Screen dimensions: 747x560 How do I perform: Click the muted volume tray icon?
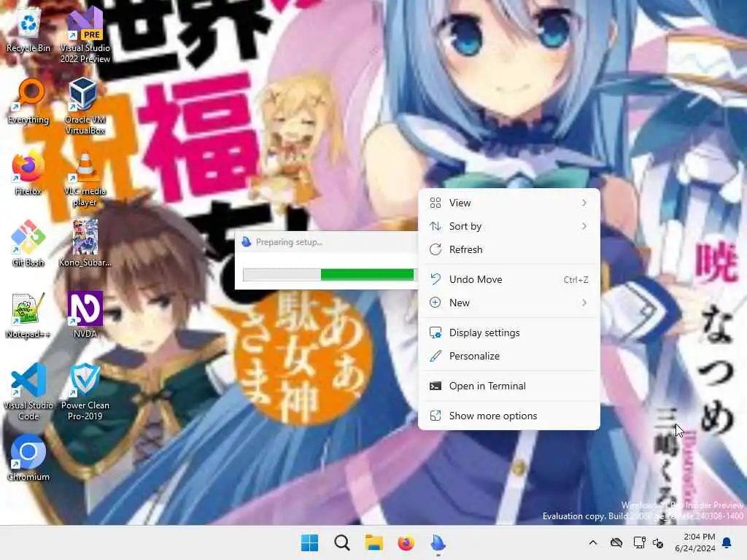[659, 542]
